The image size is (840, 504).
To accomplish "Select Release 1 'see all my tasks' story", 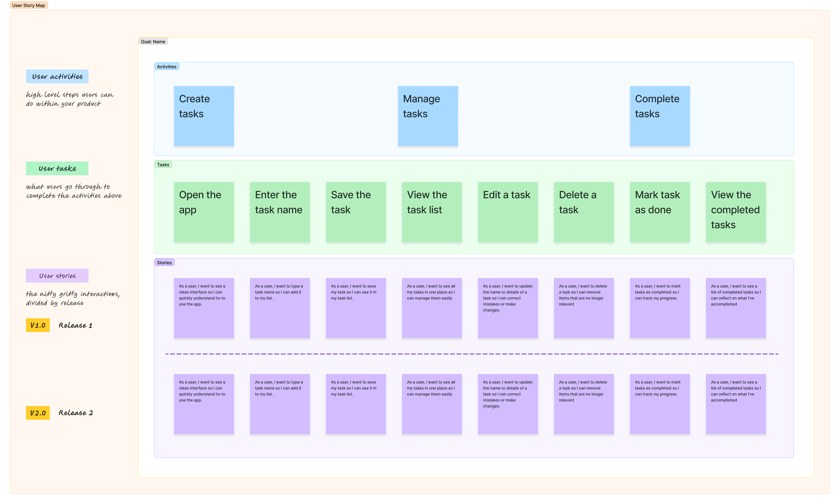I will 432,308.
